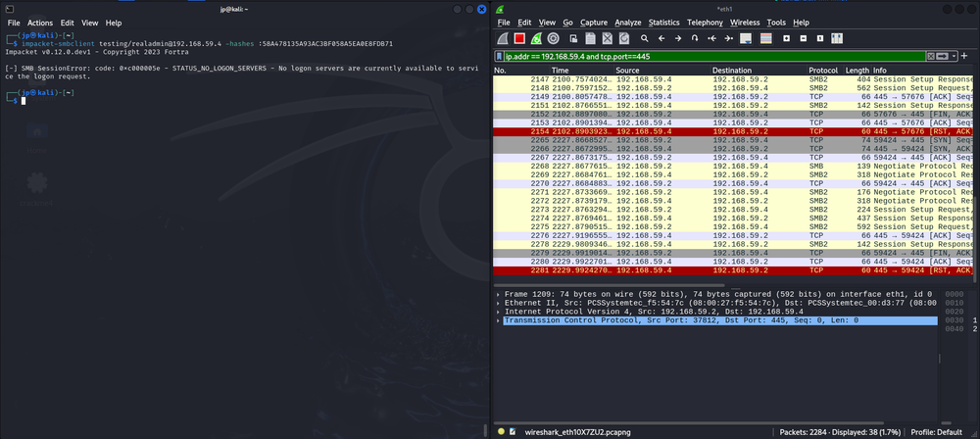Viewport: 980px width, 439px height.
Task: Open the Wireshark Go menu
Action: click(567, 23)
